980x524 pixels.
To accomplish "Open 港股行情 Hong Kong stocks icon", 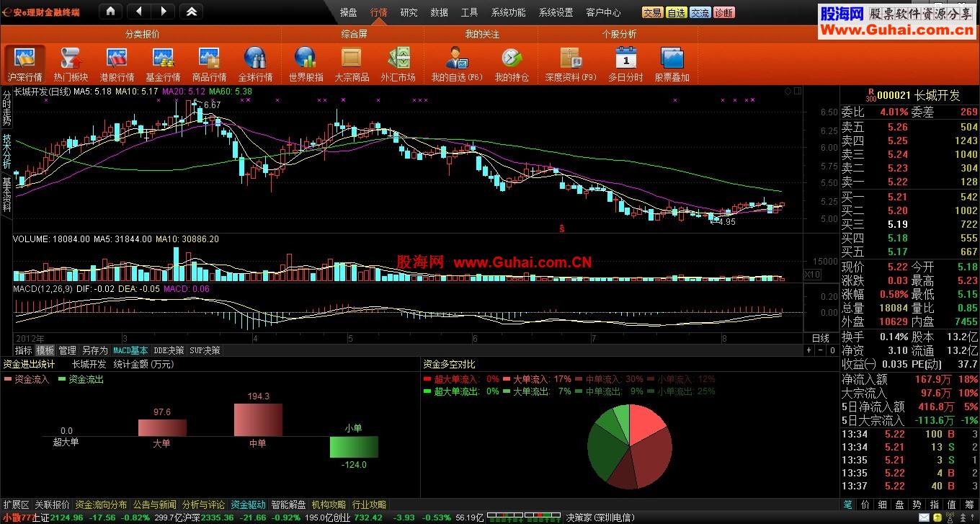I will 117,64.
